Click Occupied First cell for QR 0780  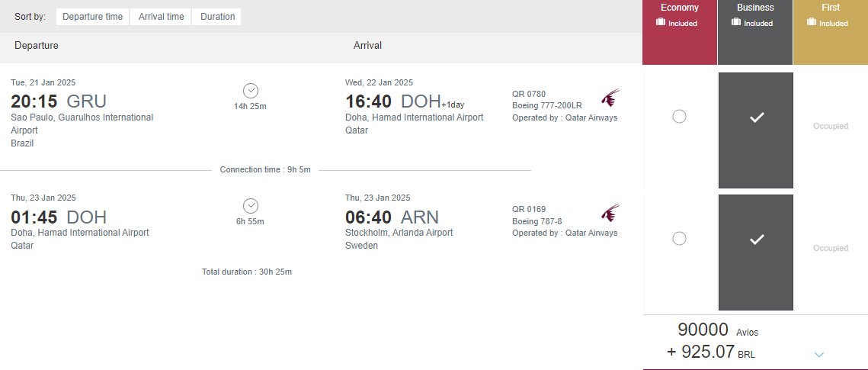[x=831, y=127]
